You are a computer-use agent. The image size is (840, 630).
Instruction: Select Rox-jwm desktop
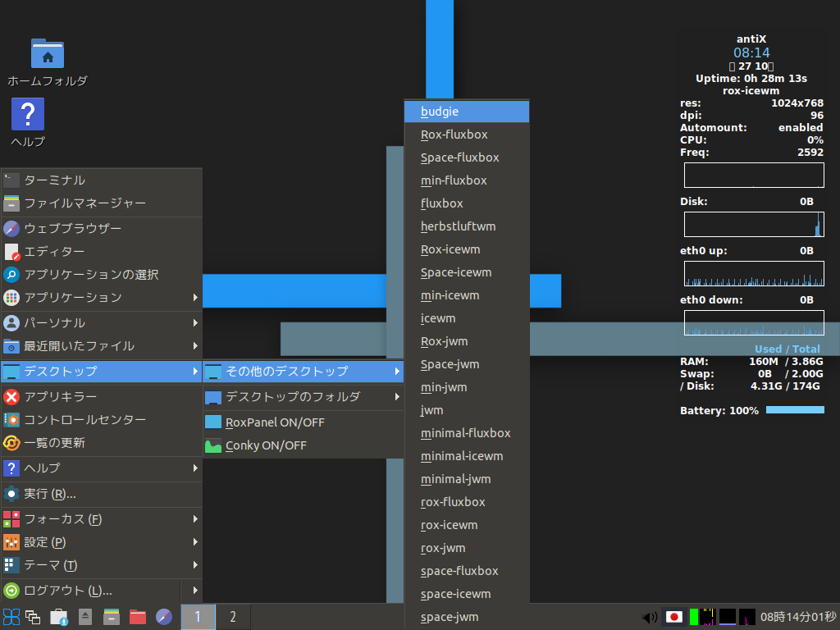point(467,341)
